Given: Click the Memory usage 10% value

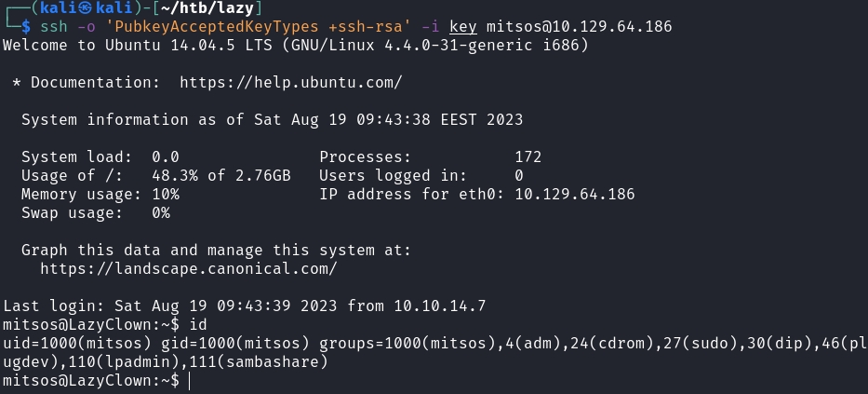Looking at the screenshot, I should pyautogui.click(x=166, y=194).
